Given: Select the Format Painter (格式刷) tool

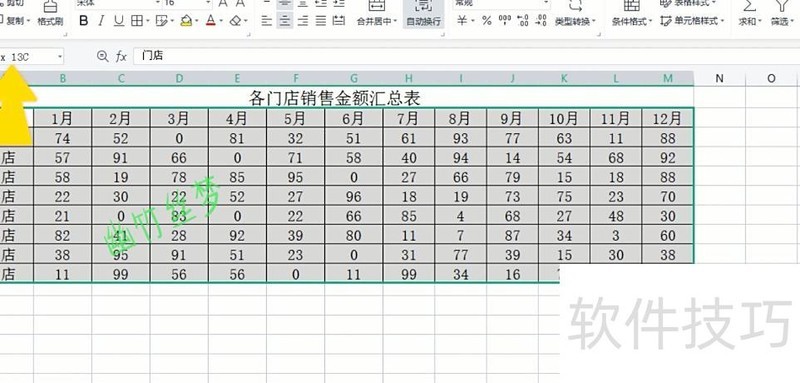Looking at the screenshot, I should click(x=51, y=14).
